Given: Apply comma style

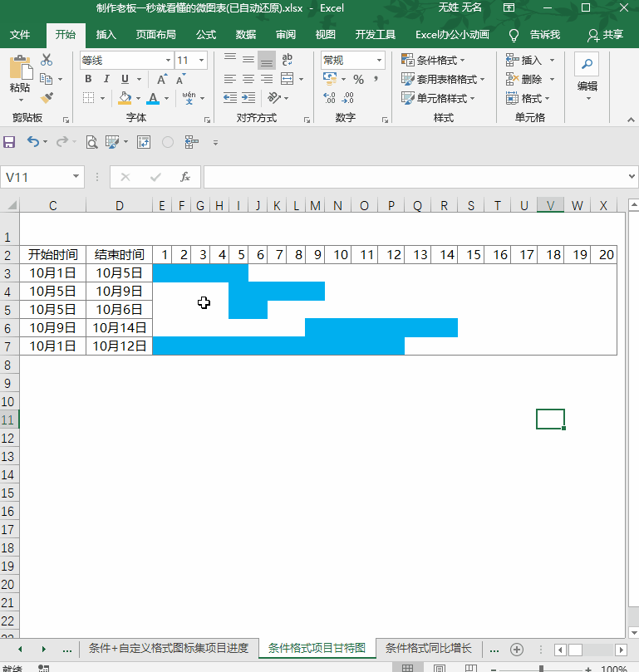Looking at the screenshot, I should pos(376,79).
